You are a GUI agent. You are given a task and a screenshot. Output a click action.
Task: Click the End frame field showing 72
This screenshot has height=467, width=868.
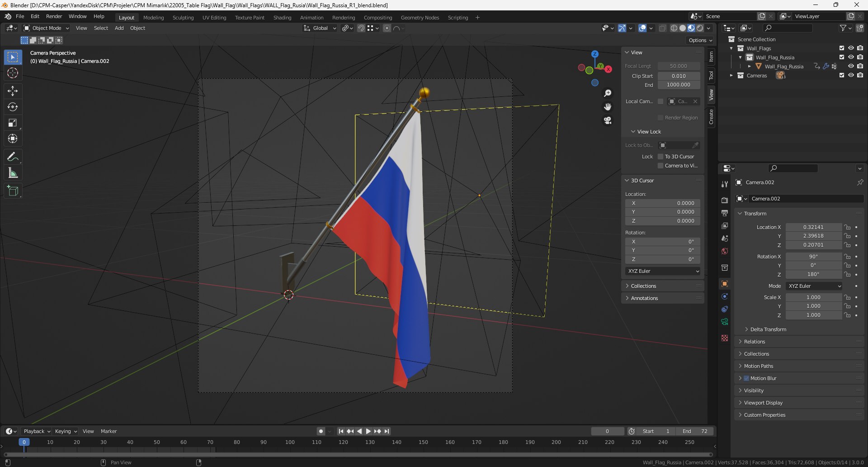coord(695,431)
